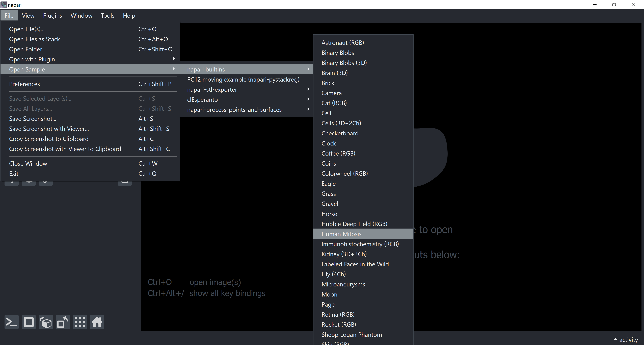The height and width of the screenshot is (345, 644).
Task: Open the File menu
Action: tap(9, 15)
